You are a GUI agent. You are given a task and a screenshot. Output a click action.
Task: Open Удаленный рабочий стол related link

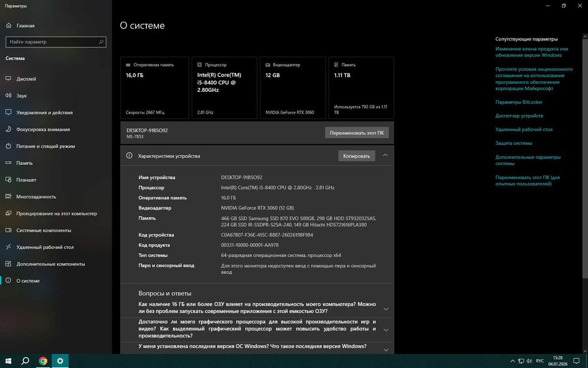click(523, 130)
